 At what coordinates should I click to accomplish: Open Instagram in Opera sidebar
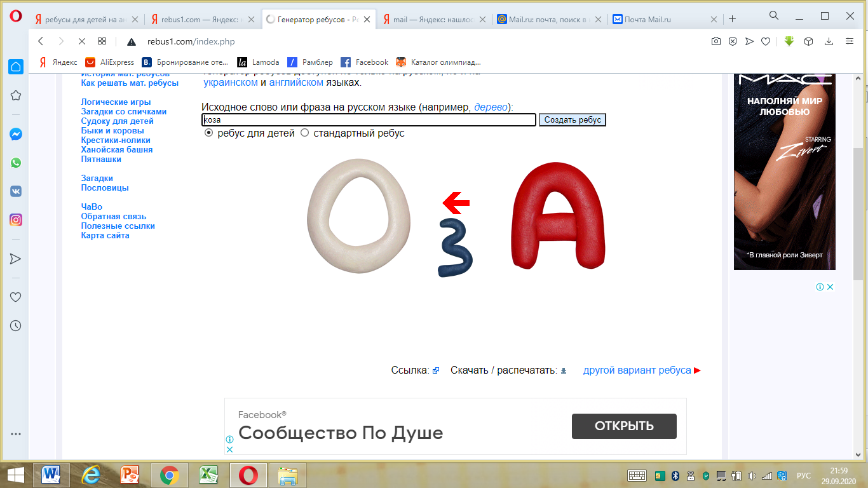(16, 220)
